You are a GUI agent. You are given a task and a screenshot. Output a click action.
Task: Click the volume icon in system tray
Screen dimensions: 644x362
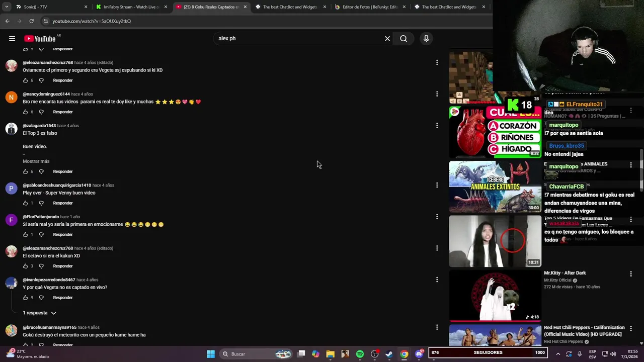(x=613, y=354)
